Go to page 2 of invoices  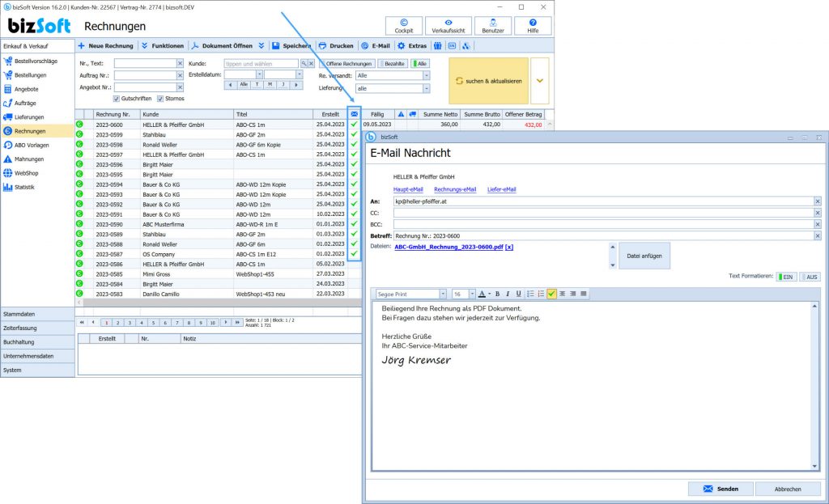pos(118,322)
